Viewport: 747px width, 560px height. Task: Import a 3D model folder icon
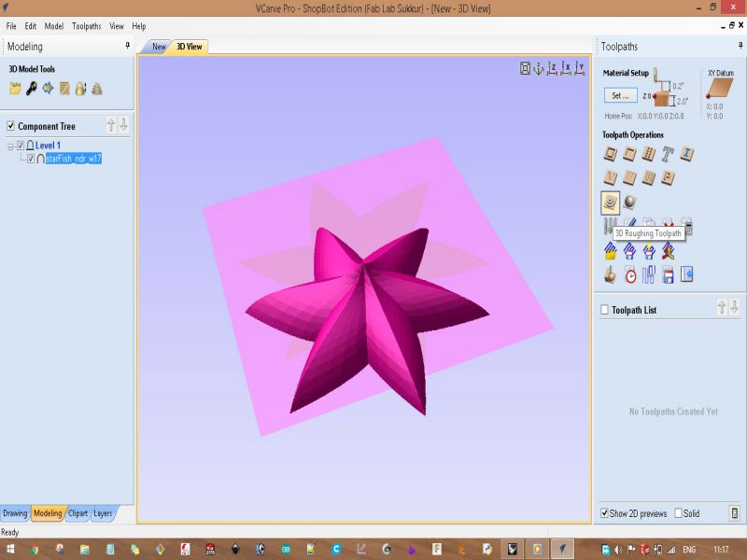(15, 89)
